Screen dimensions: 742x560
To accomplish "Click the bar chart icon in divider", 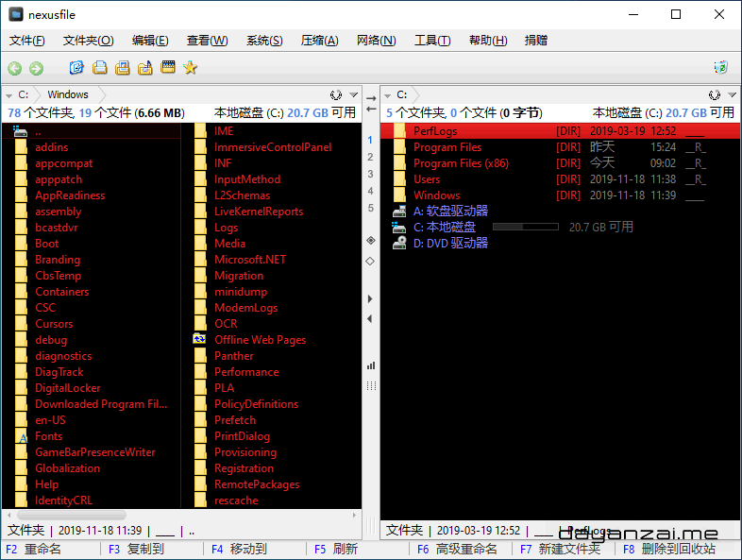I will pos(371,365).
